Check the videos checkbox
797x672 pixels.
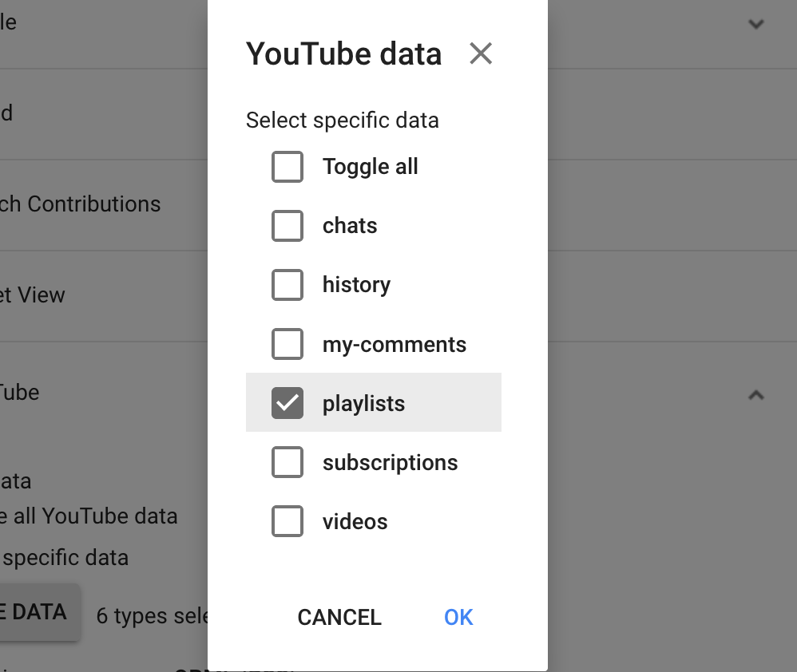[x=287, y=521]
